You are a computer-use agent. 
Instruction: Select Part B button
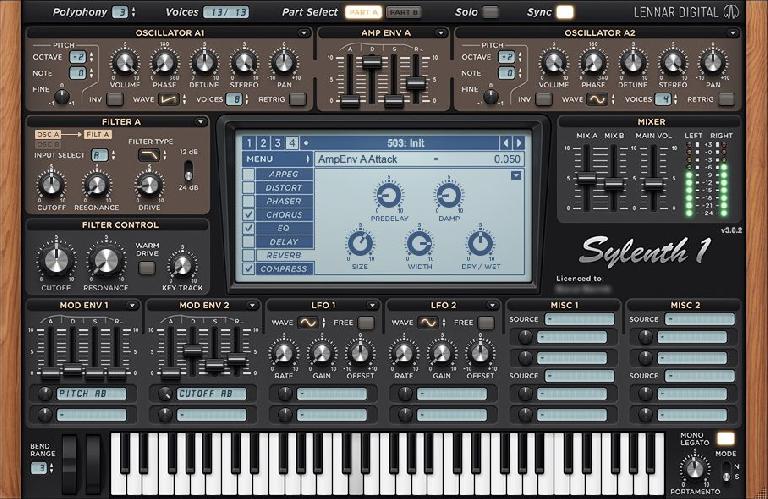[x=404, y=12]
